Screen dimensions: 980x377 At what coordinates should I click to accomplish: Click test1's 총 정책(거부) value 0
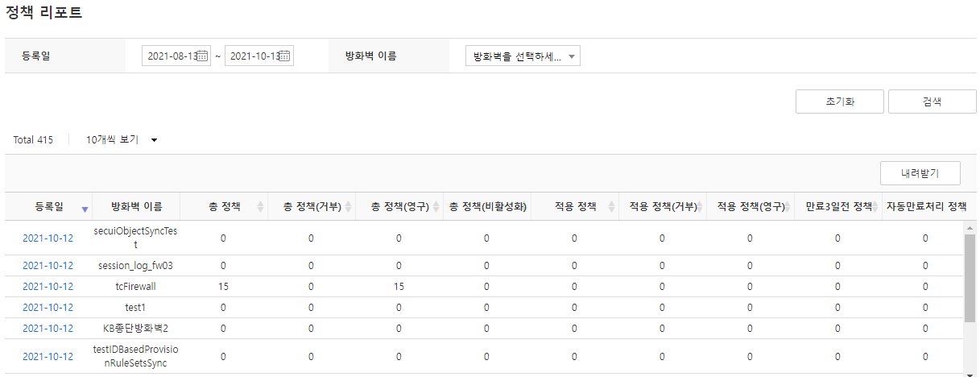coord(311,308)
